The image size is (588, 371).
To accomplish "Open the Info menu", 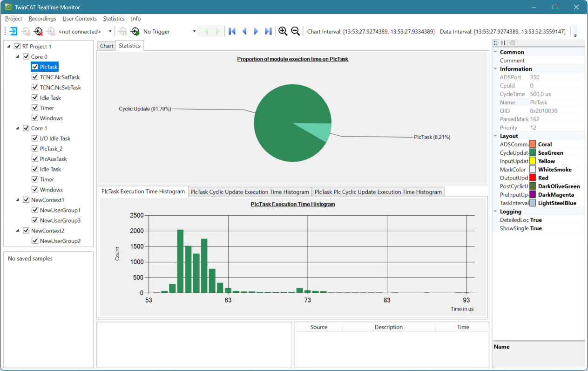I will (136, 19).
